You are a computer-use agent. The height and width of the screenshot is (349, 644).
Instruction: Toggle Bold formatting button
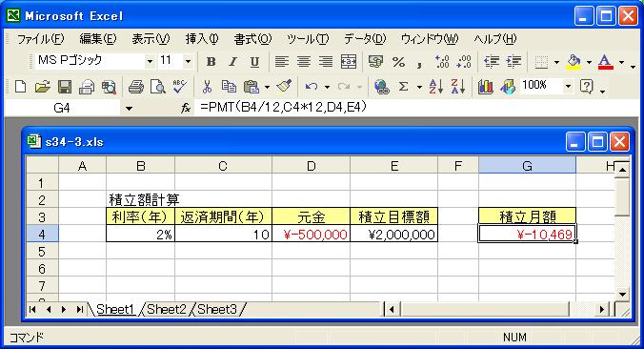tap(211, 62)
